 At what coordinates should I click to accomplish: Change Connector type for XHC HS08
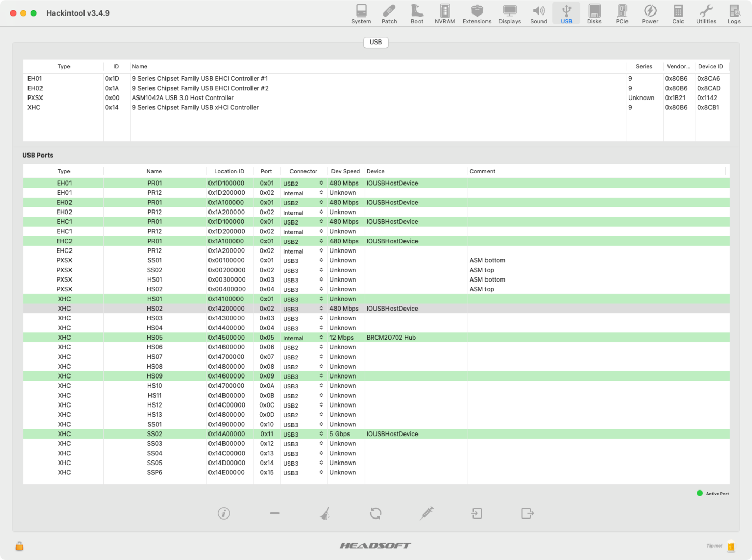tap(303, 367)
